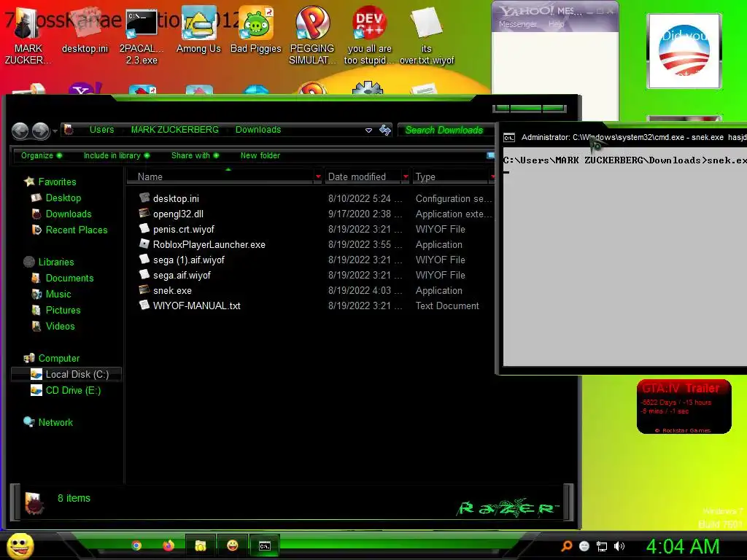
Task: Click Users in the address breadcrumb
Action: coord(101,130)
